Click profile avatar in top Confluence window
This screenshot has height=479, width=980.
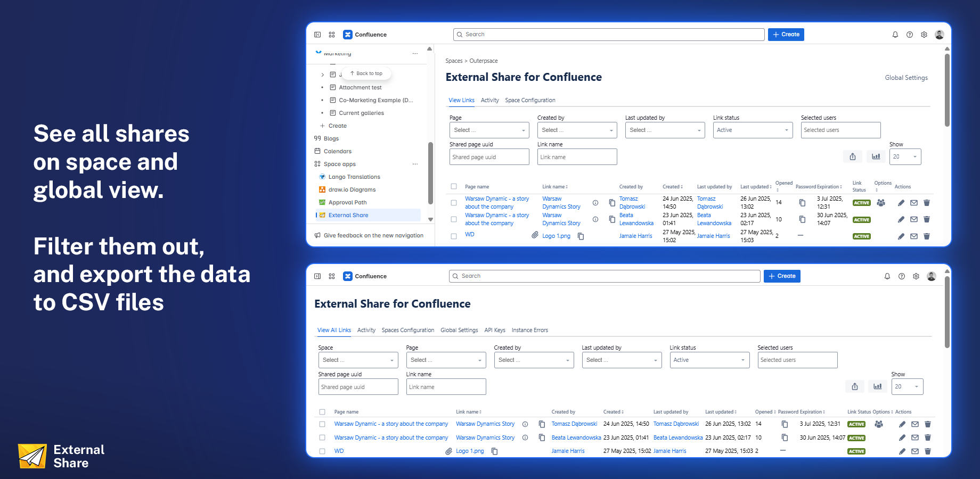point(940,35)
